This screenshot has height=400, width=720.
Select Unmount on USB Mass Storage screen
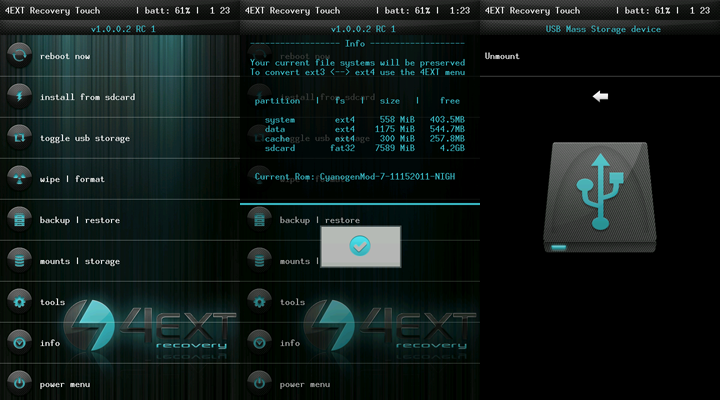pos(502,56)
